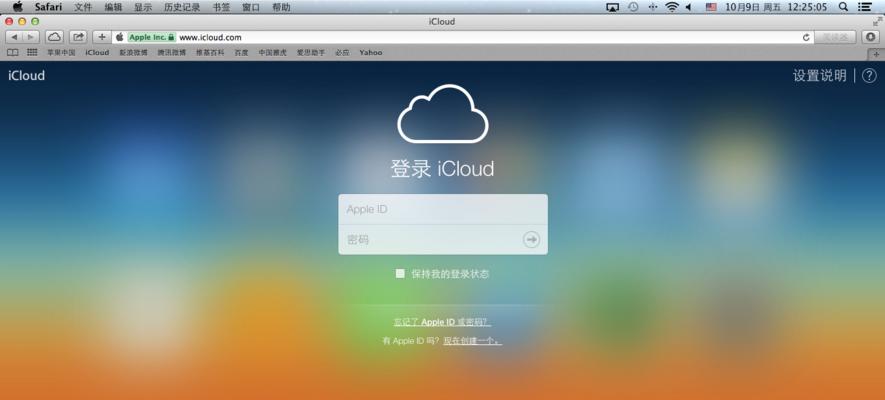Screen dimensions: 885x400
Task: Open the 文件 menu
Action: tap(83, 7)
